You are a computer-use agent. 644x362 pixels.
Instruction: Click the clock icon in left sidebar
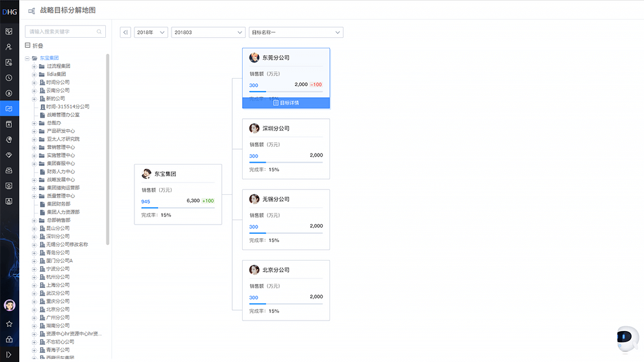point(9,78)
